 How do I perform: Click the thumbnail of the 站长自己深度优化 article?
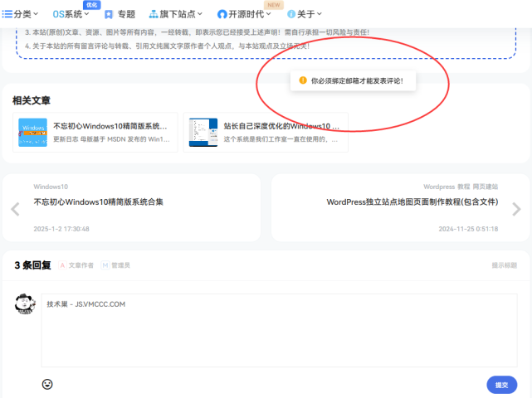pos(203,132)
